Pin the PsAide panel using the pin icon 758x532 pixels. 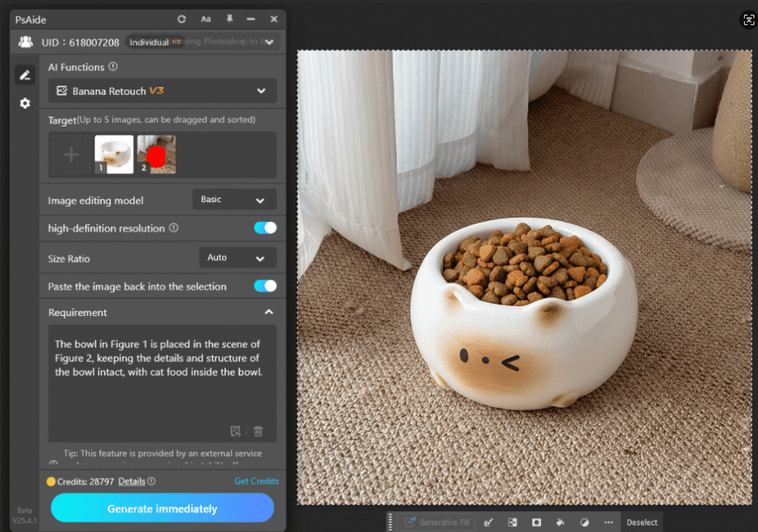[x=229, y=19]
